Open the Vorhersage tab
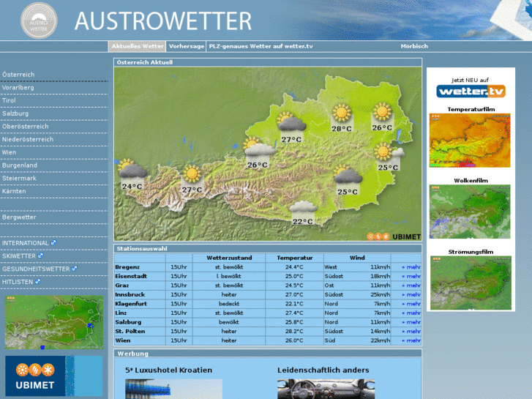This screenshot has width=532, height=399. 187,46
